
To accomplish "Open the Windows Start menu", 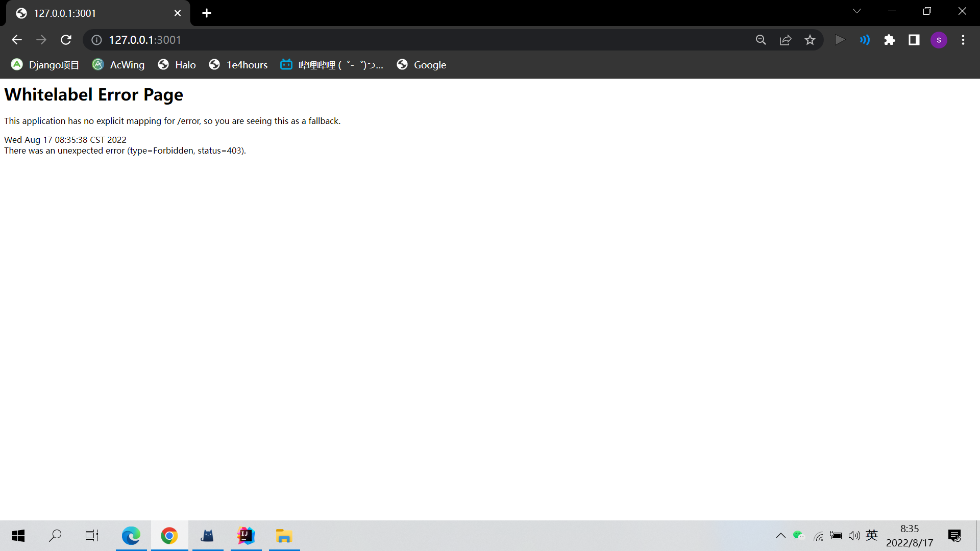I will click(x=18, y=536).
